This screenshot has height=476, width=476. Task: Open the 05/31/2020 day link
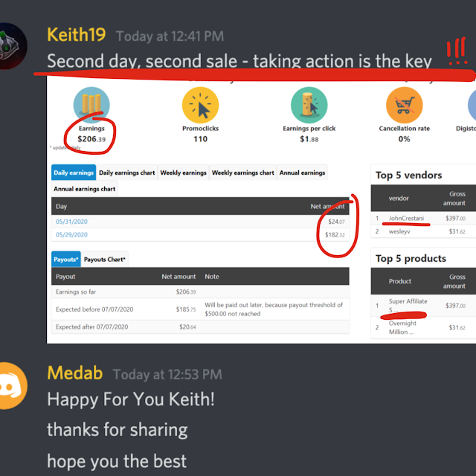coord(71,222)
